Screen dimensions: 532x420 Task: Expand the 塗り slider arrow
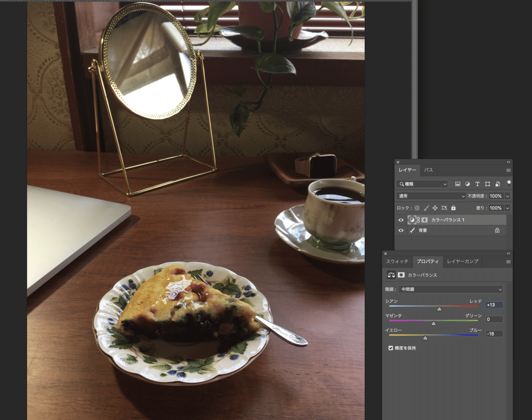[507, 208]
